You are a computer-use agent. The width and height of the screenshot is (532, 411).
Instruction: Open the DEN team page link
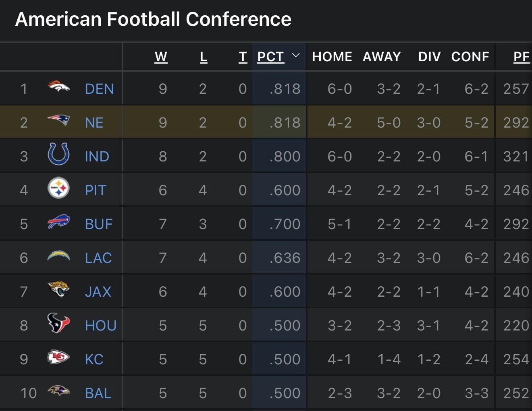click(x=99, y=89)
